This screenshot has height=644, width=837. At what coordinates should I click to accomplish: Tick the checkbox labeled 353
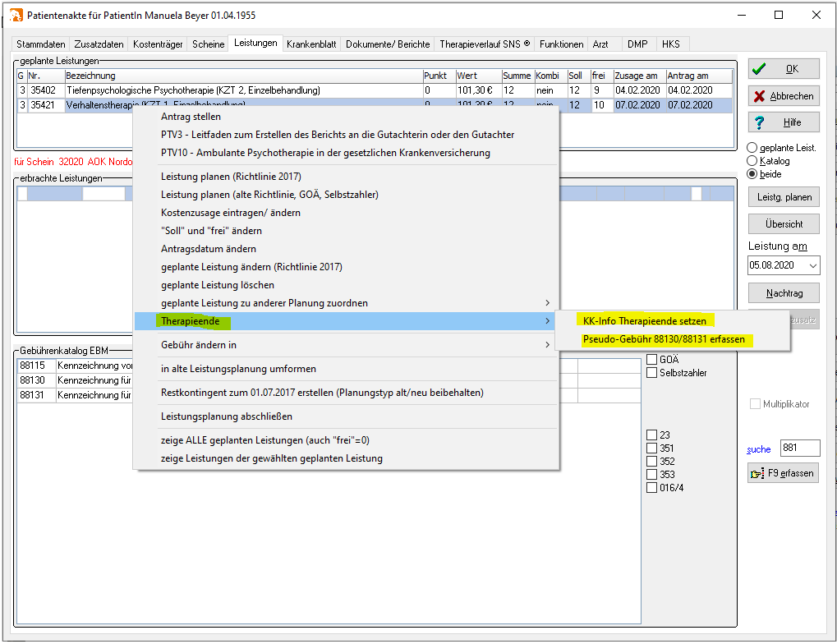[651, 474]
